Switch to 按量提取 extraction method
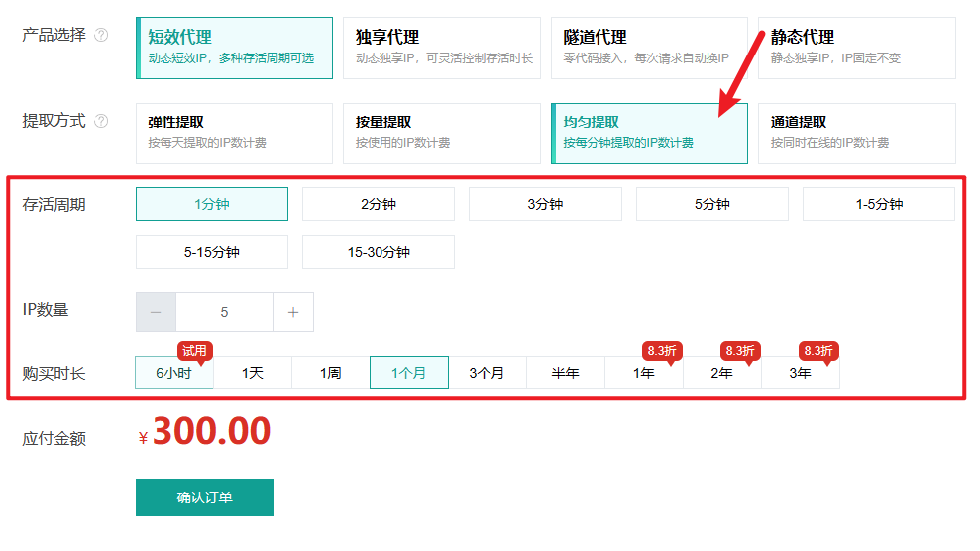Viewport: 980px width, 551px height. click(441, 133)
